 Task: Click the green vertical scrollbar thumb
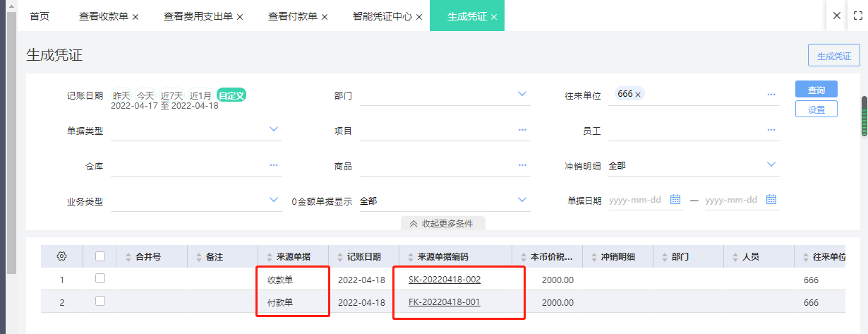point(864,116)
